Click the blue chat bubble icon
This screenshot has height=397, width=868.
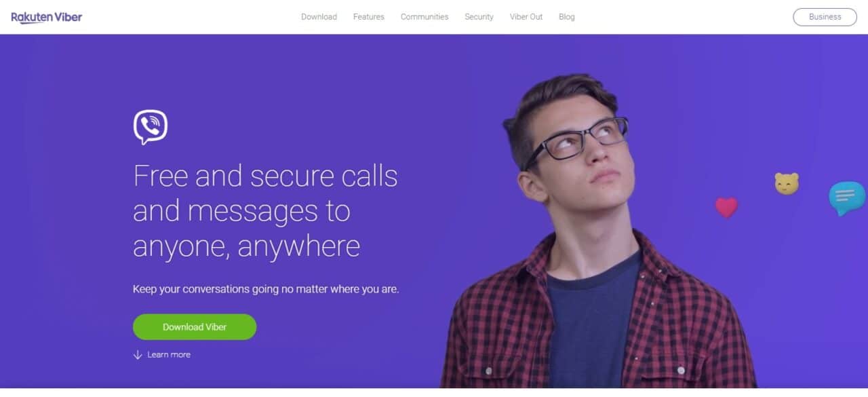847,198
